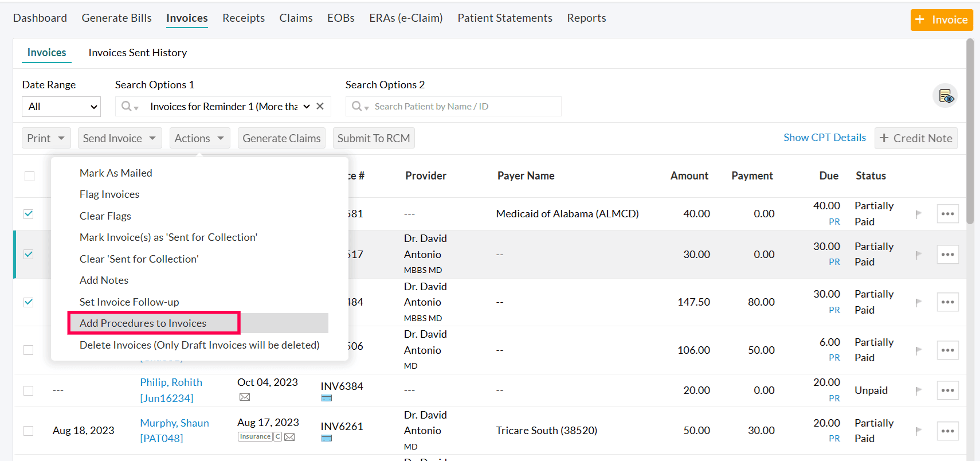Click the Search Options 1 magnifier icon
This screenshot has height=461, width=980.
(127, 106)
